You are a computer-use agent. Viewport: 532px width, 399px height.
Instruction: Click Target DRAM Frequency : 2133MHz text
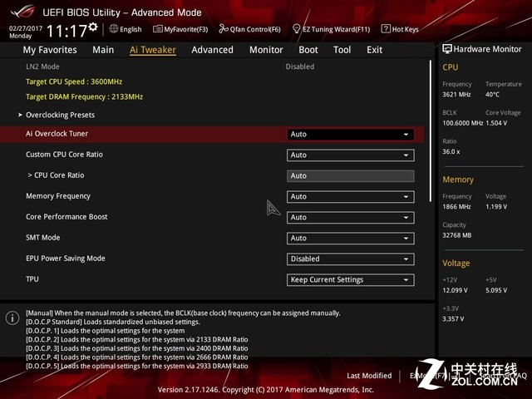coord(85,97)
